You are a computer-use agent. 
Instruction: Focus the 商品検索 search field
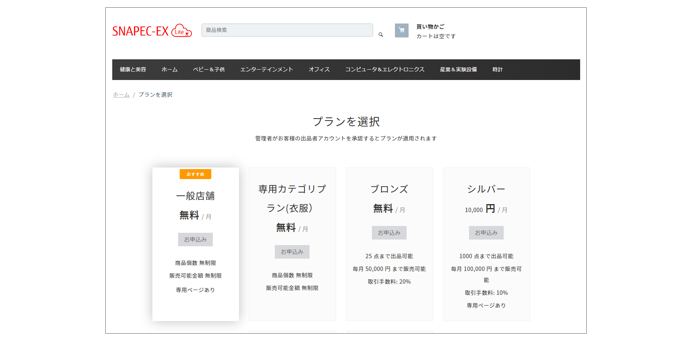click(287, 30)
